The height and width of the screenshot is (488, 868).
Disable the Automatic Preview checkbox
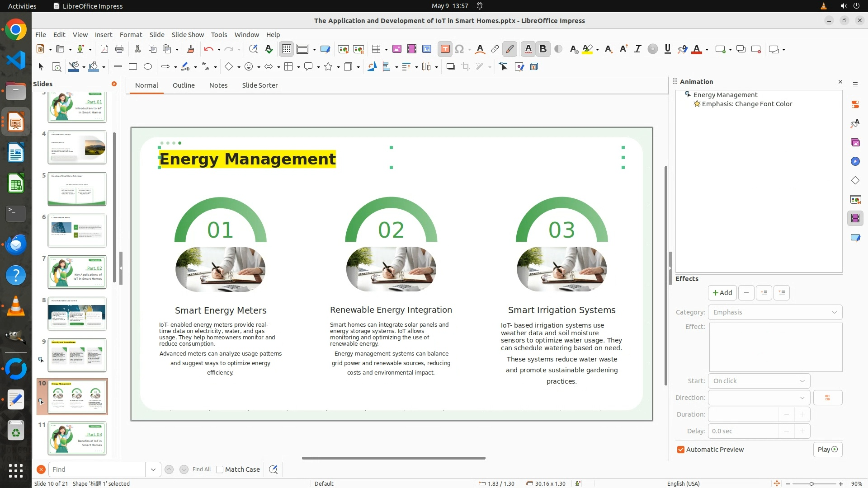coord(681,450)
